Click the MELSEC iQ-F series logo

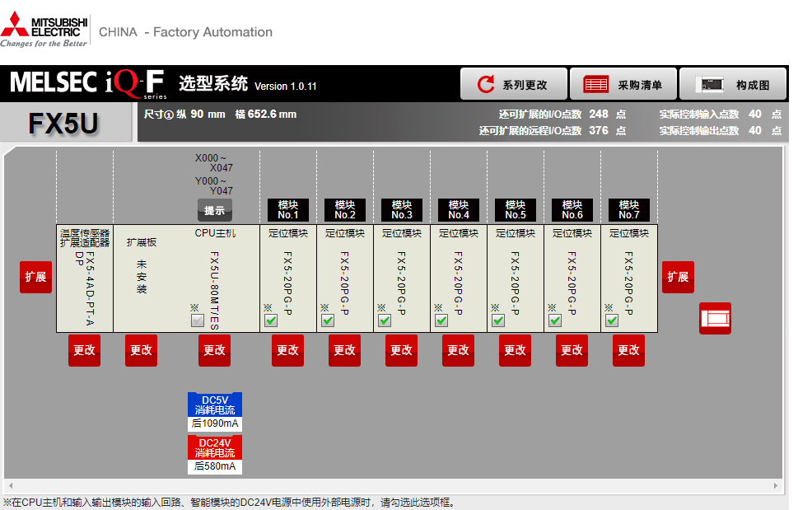87,84
